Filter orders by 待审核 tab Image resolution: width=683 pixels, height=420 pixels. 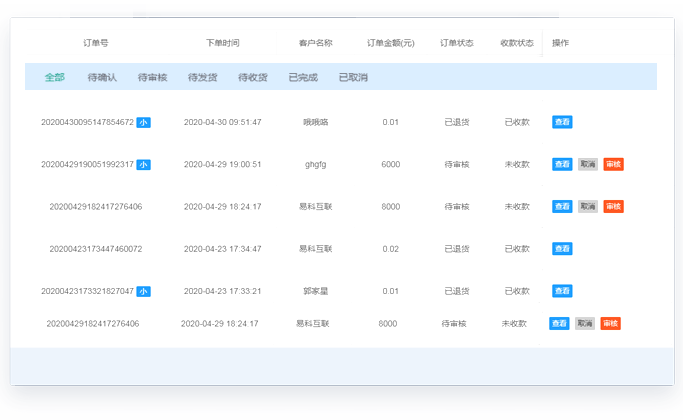coord(152,77)
